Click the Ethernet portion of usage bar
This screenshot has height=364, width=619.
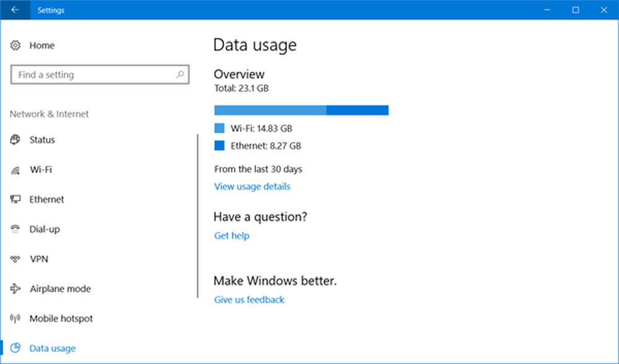pyautogui.click(x=357, y=110)
